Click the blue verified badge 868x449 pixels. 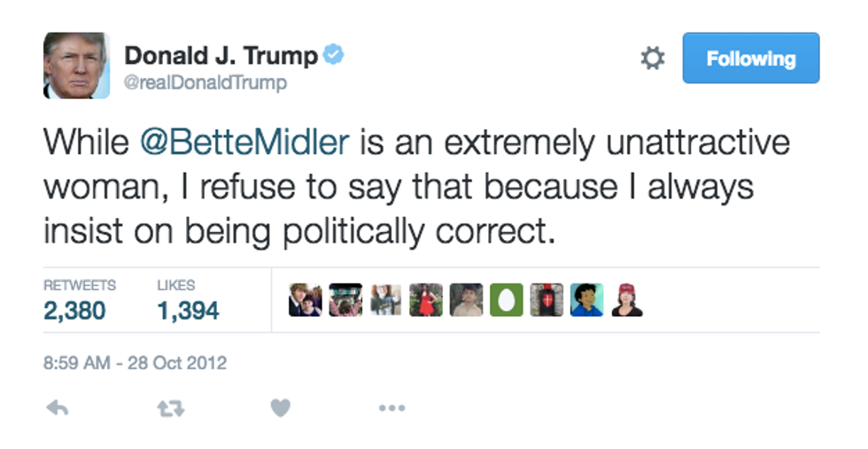(x=333, y=55)
